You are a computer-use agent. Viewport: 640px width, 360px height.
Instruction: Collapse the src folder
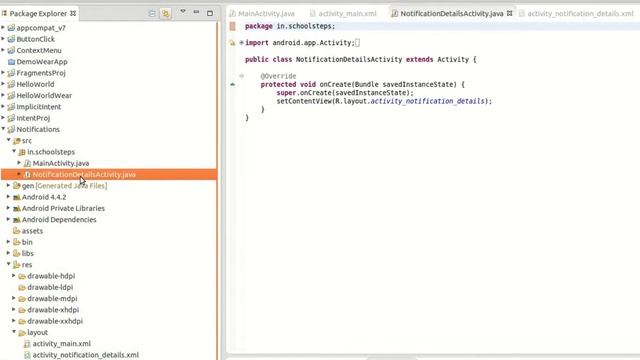[9, 140]
